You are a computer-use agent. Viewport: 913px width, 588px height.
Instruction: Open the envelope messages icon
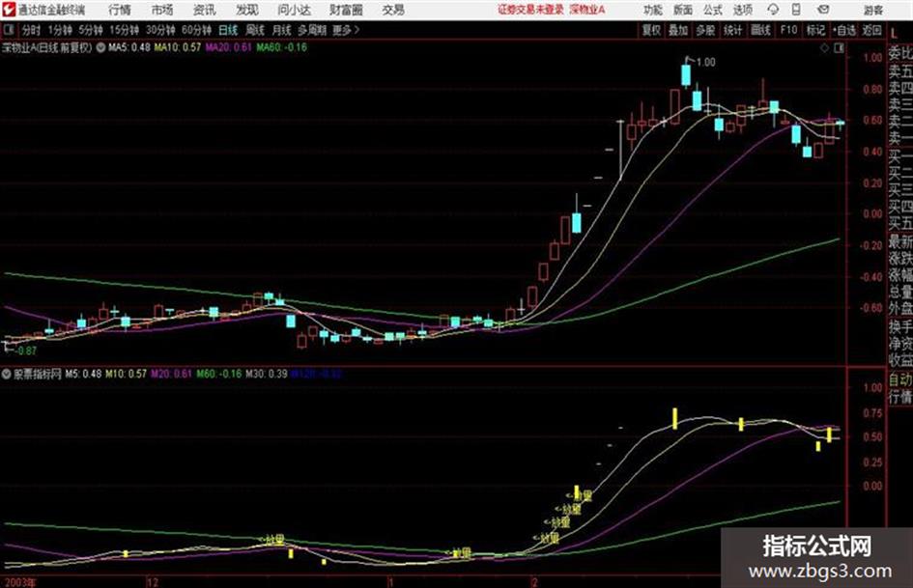click(823, 10)
